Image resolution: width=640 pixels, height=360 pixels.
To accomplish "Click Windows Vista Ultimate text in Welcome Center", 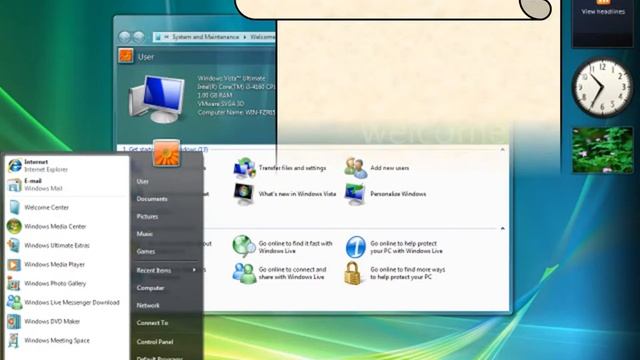I will coord(231,78).
